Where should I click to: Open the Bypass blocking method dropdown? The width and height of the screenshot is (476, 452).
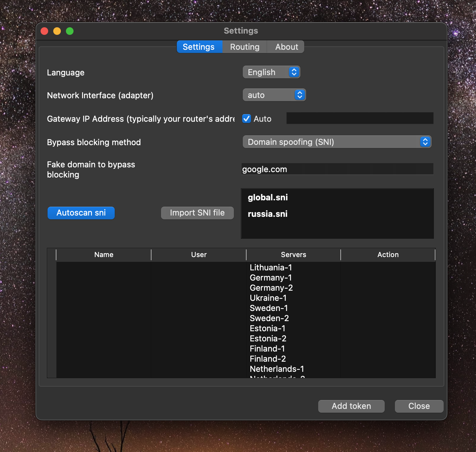tap(337, 142)
